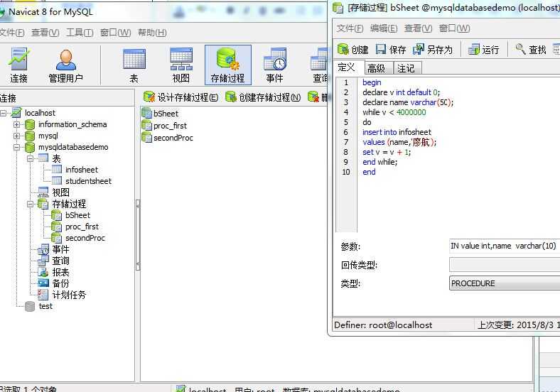Select proc_first in the procedure list
560x392 pixels.
164,126
